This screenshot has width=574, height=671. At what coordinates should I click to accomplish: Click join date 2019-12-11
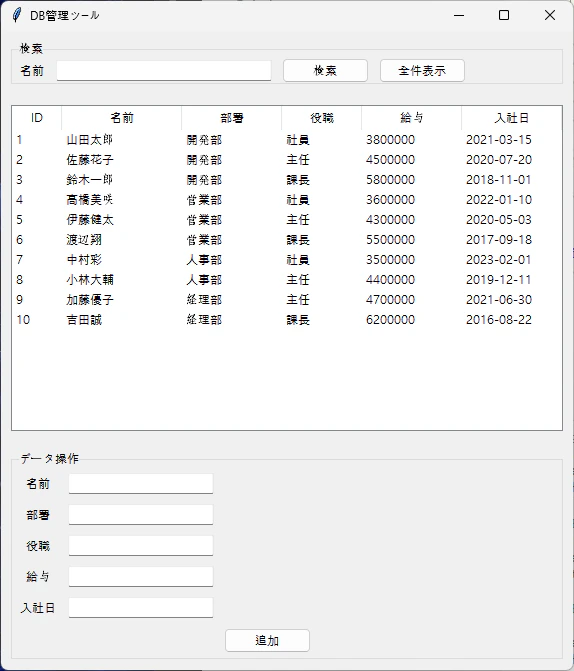pyautogui.click(x=499, y=280)
